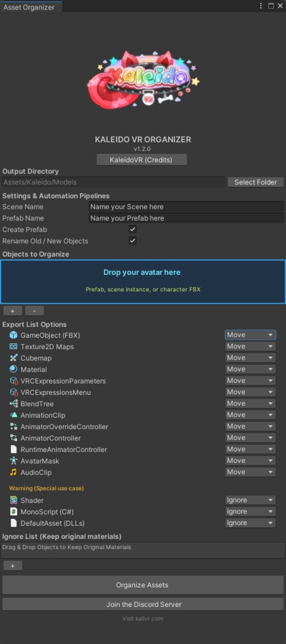Open AnimationClip action dropdown
Screen dimensions: 286x644
[x=250, y=415]
